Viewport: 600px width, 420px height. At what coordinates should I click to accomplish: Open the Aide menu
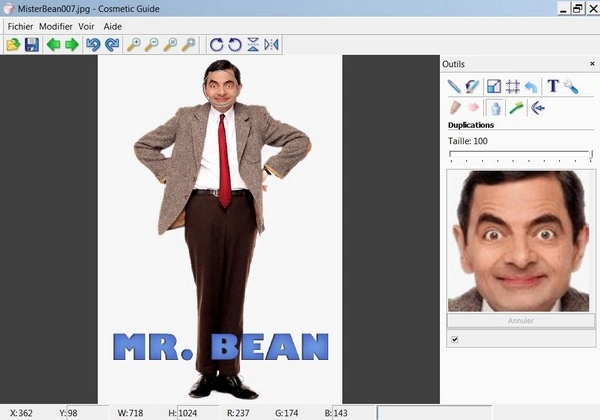tap(113, 26)
